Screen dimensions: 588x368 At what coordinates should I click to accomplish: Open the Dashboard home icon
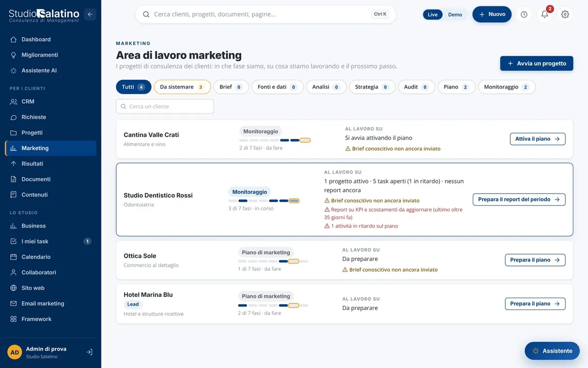[14, 39]
